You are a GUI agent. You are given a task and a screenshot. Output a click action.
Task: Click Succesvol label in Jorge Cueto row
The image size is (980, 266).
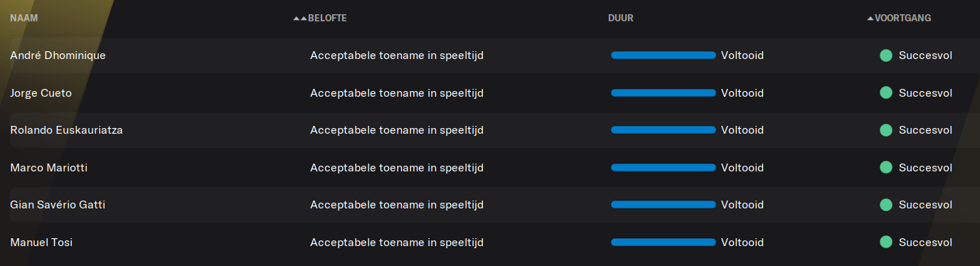coord(925,92)
